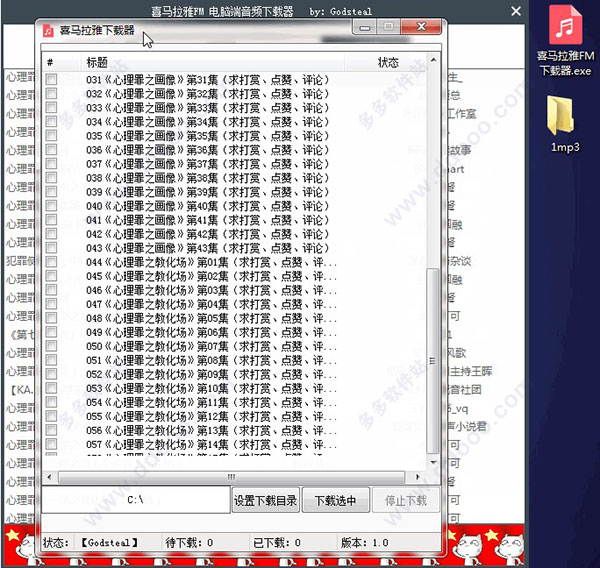This screenshot has width=600, height=568.
Task: Click 下载选中 button
Action: coord(336,500)
